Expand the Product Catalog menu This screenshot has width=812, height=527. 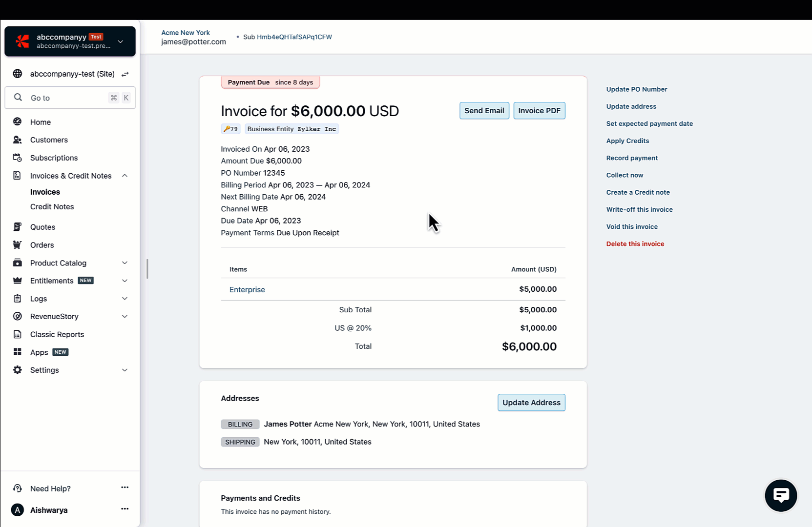tap(125, 263)
